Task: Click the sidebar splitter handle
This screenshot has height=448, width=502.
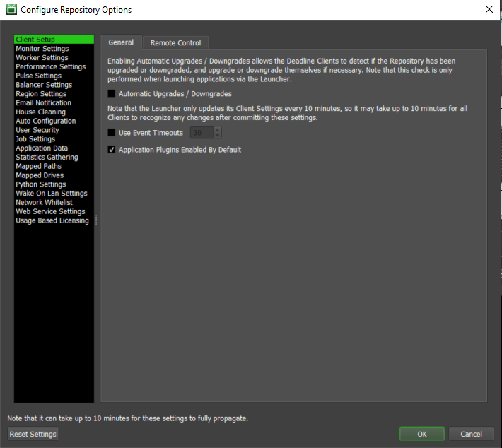Action: [x=96, y=220]
